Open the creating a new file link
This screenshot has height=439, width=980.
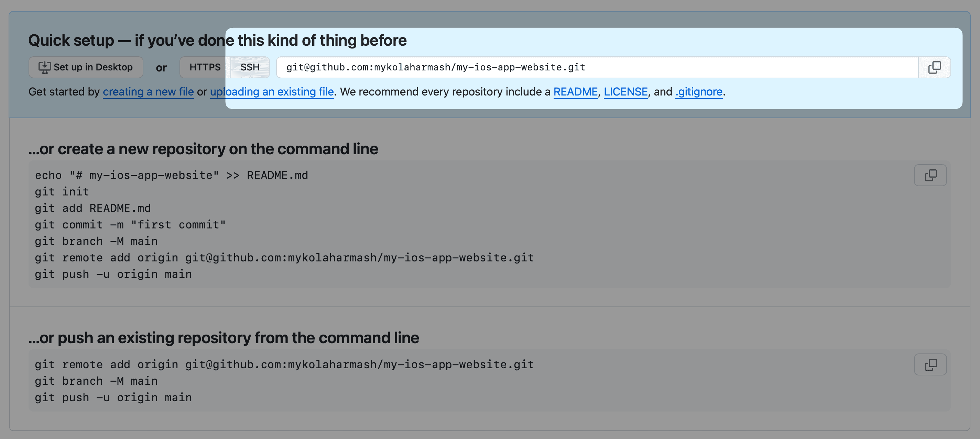coord(148,92)
